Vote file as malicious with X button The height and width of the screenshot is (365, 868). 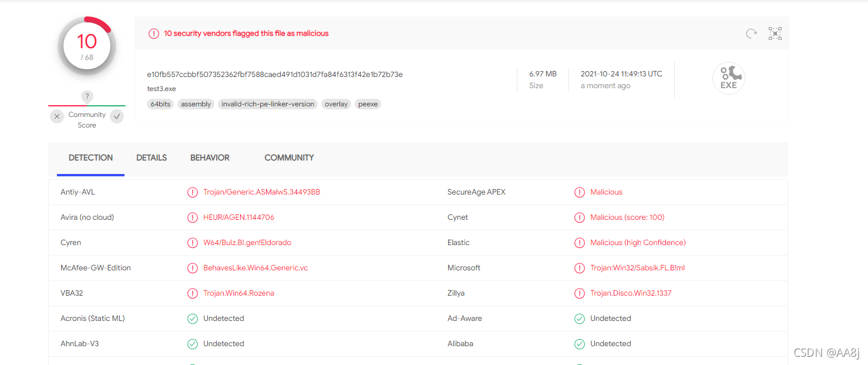click(57, 116)
